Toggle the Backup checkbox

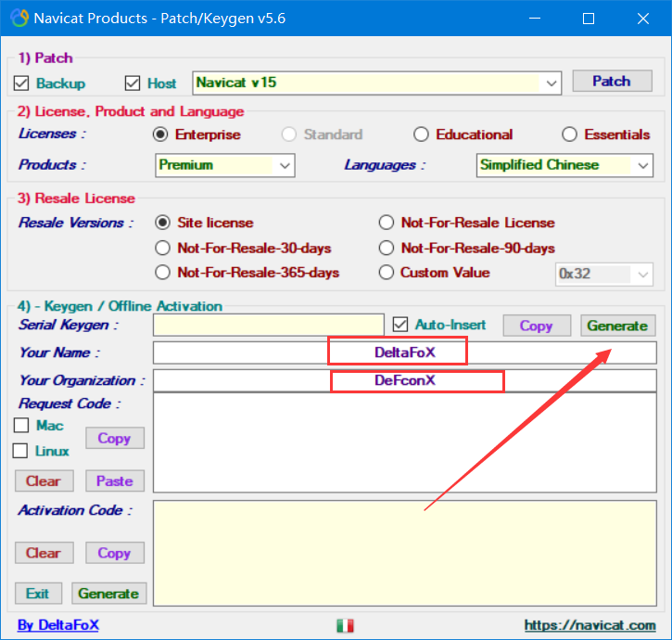click(21, 83)
